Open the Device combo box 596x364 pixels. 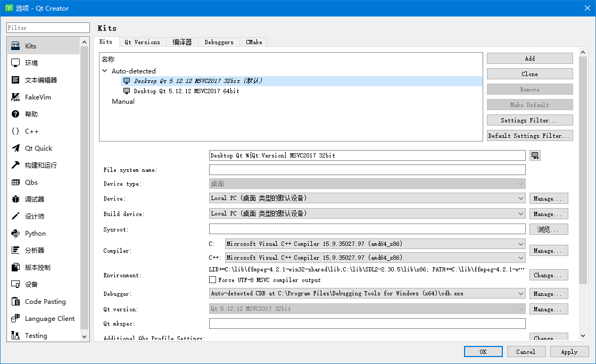click(x=367, y=198)
